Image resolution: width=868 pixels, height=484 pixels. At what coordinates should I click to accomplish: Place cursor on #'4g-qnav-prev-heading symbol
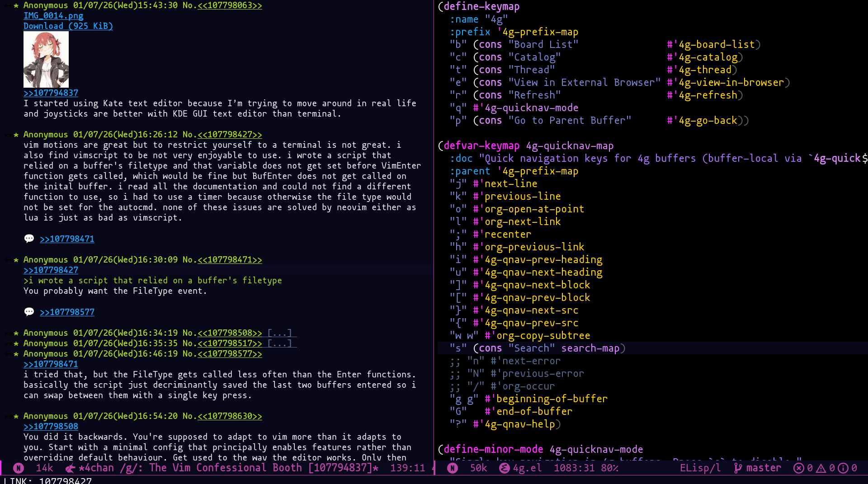[x=538, y=260]
